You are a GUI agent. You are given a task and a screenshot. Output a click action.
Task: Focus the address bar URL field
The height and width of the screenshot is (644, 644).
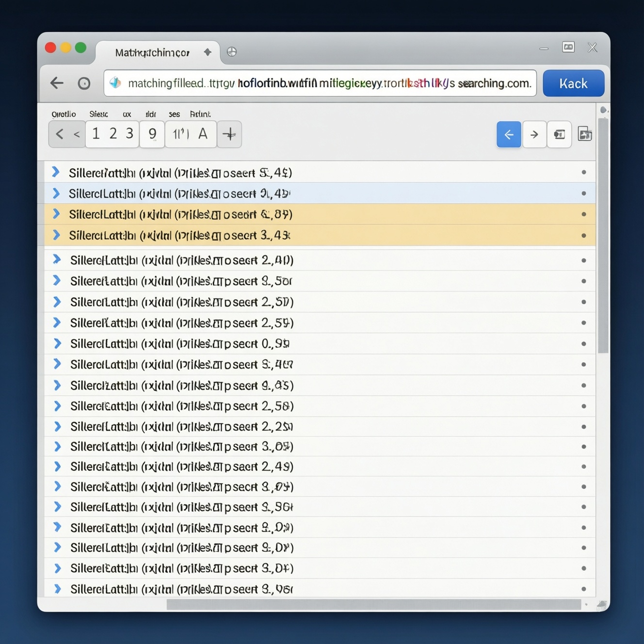[320, 83]
